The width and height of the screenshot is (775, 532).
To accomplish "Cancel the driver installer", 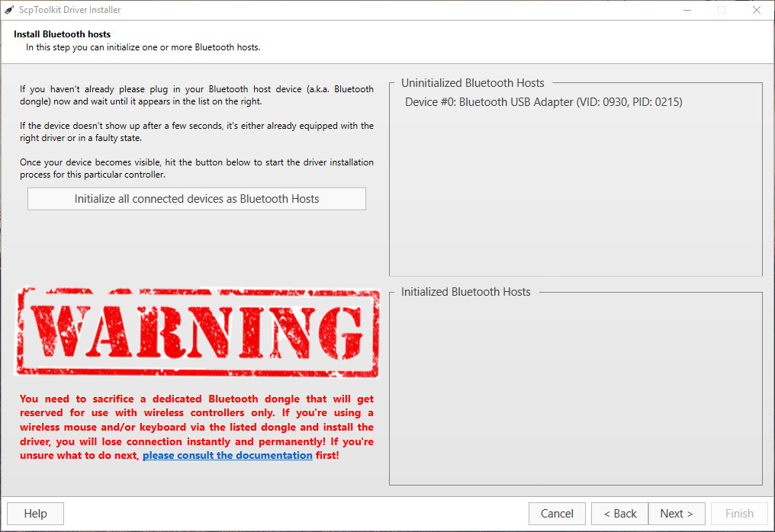I will (x=557, y=514).
